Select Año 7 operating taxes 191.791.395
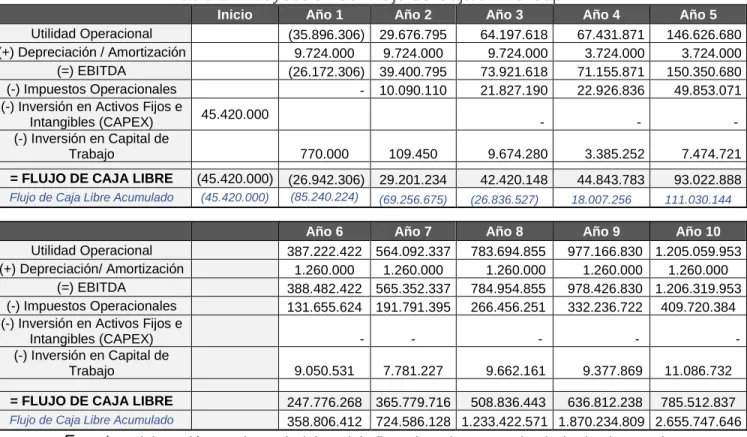Viewport: 747px width, 437px height. [x=413, y=307]
